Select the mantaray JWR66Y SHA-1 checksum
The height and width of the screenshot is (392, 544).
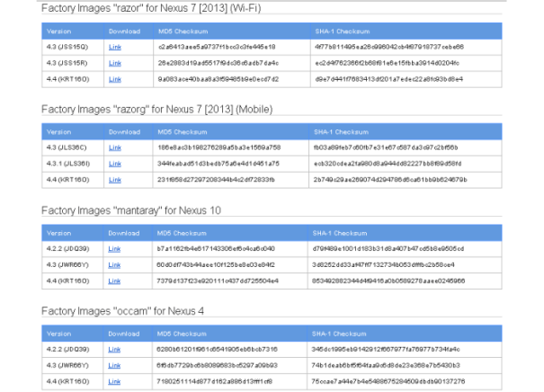[x=383, y=265]
